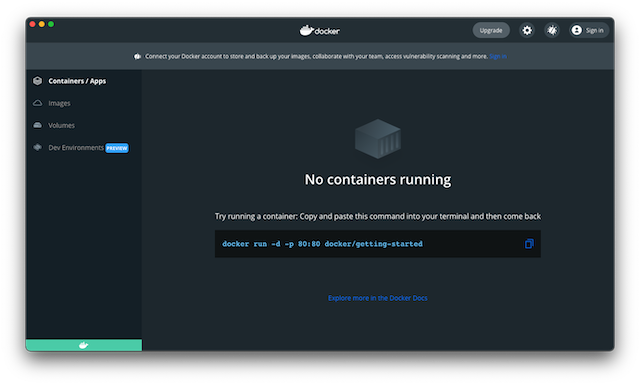Click the docker run command text
640x385 pixels.
(x=322, y=244)
